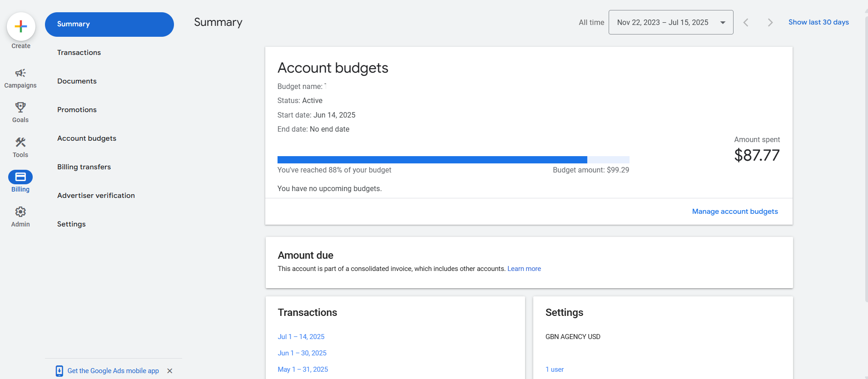Select the Summary menu item
This screenshot has width=868, height=379.
[x=109, y=25]
